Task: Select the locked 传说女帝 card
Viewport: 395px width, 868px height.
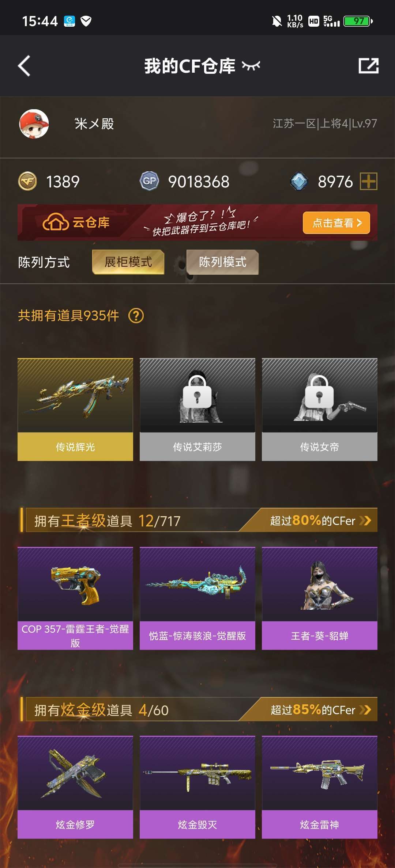Action: point(320,410)
